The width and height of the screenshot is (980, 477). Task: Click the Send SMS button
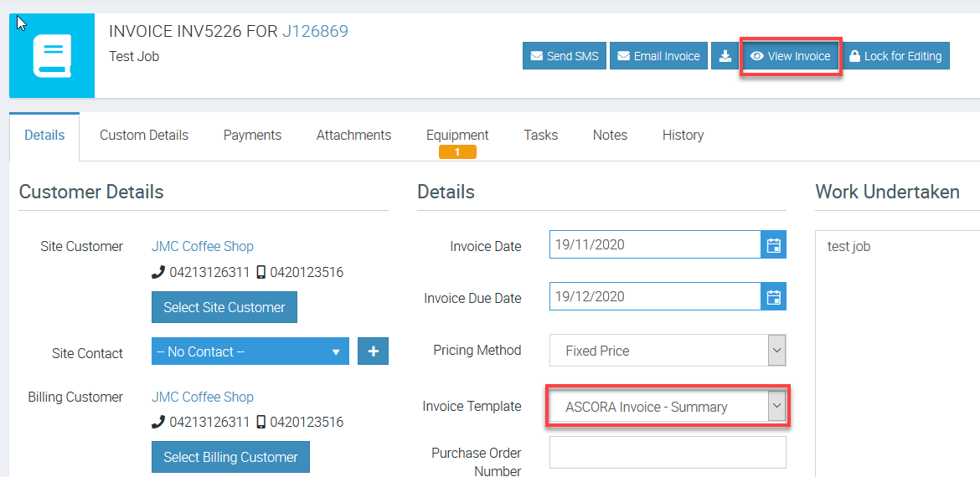click(565, 56)
